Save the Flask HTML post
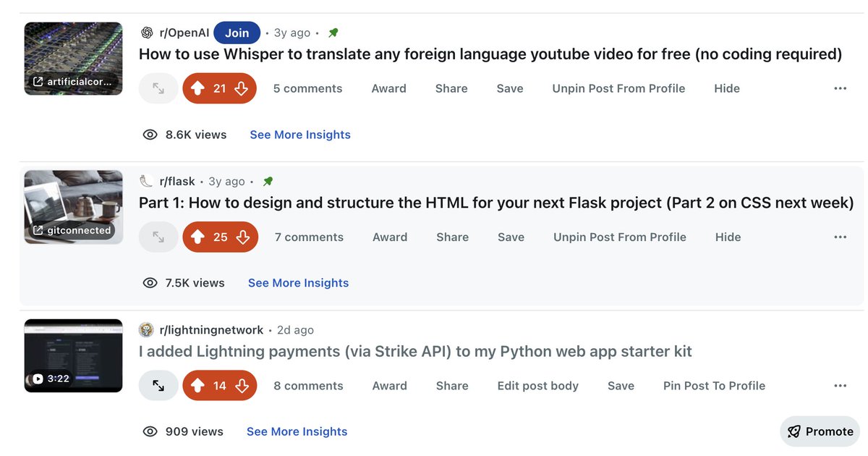 [x=511, y=237]
